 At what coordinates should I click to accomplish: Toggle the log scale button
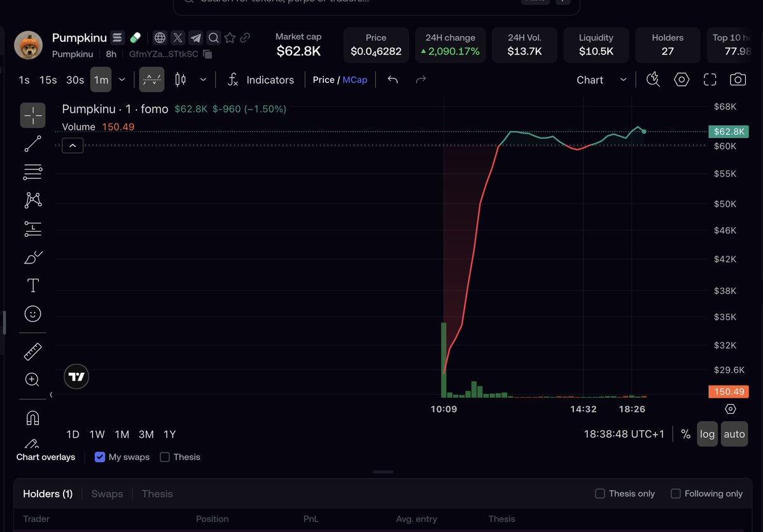tap(707, 434)
